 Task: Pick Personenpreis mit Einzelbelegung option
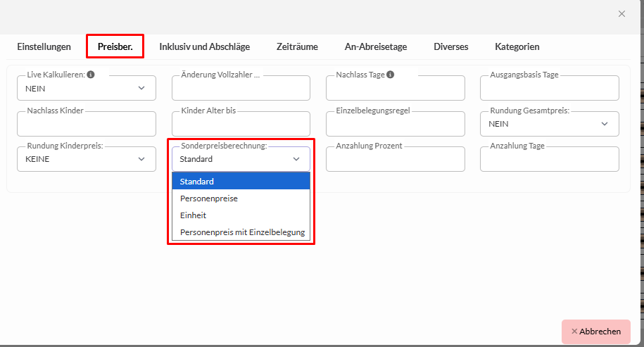[241, 232]
